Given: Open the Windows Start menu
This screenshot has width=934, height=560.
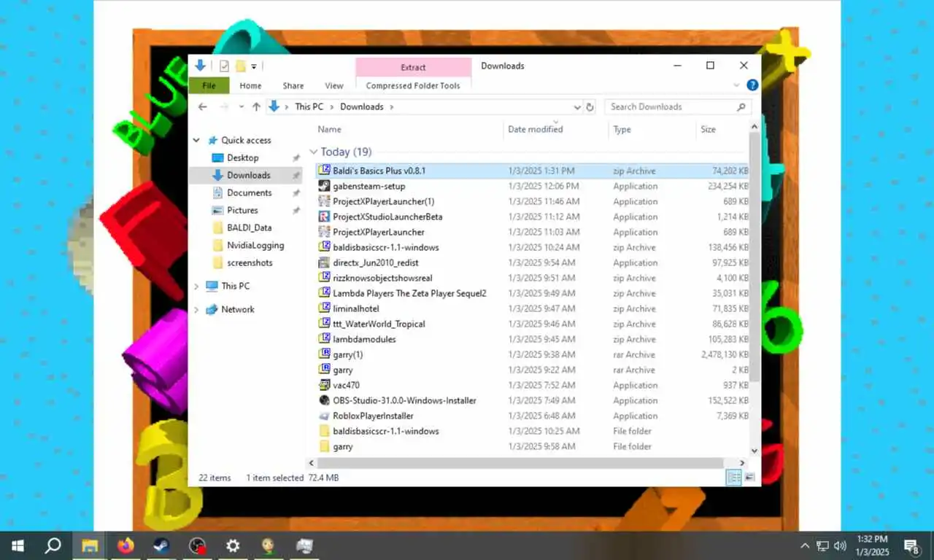Looking at the screenshot, I should [x=18, y=545].
